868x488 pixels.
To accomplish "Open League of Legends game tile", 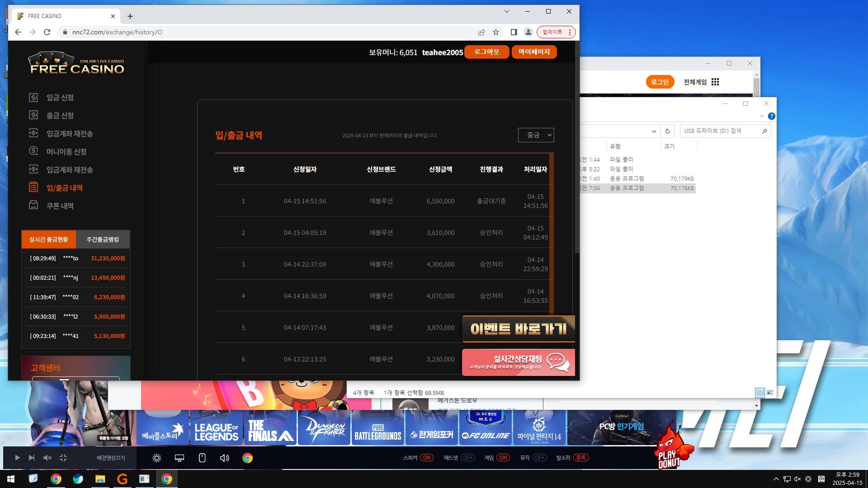I will (x=217, y=427).
